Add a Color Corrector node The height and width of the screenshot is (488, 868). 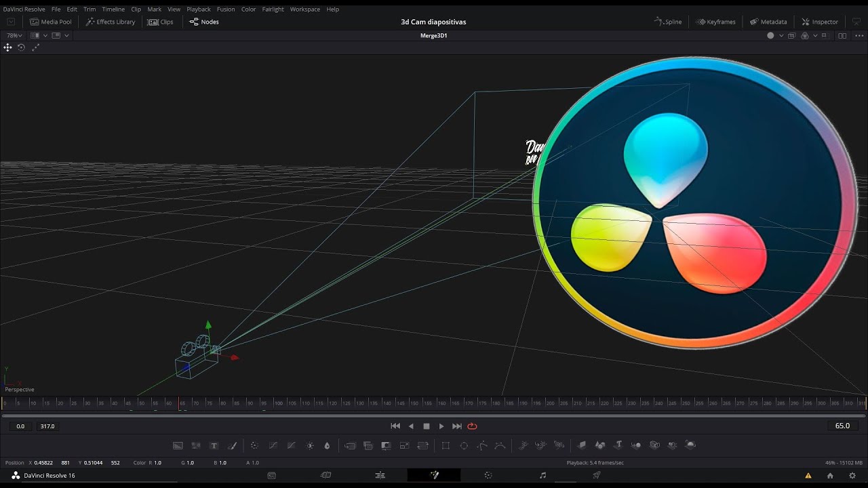(254, 445)
